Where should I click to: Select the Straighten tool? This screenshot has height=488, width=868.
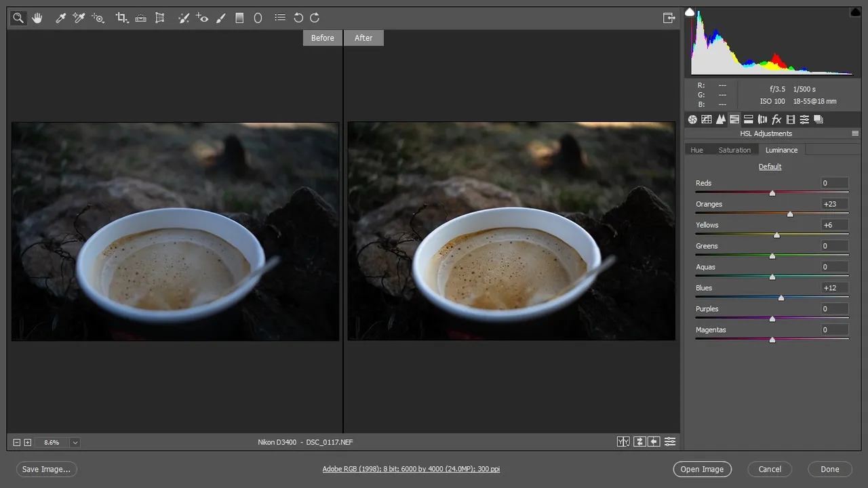coord(140,18)
